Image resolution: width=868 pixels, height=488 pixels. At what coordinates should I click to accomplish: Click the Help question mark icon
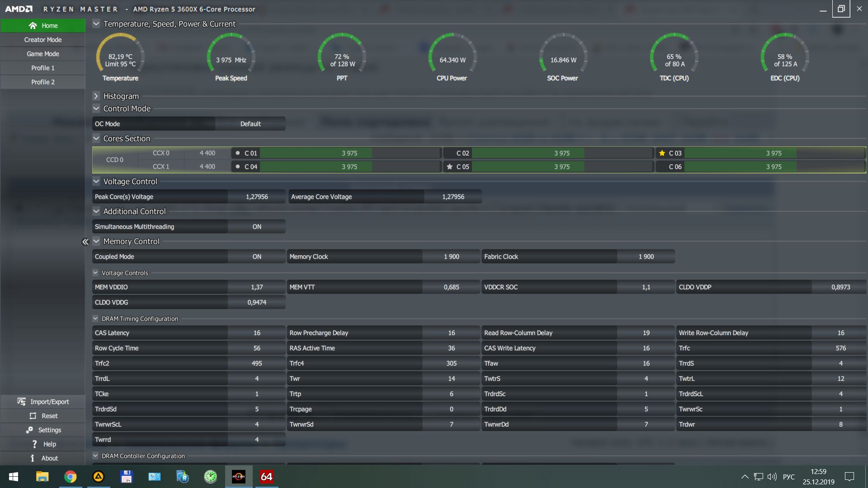[x=34, y=444]
